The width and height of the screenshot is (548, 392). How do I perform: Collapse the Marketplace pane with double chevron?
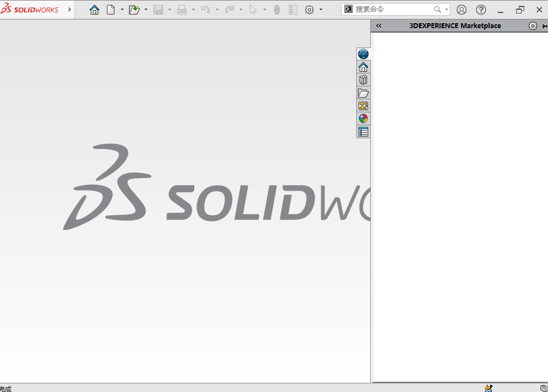pyautogui.click(x=378, y=25)
